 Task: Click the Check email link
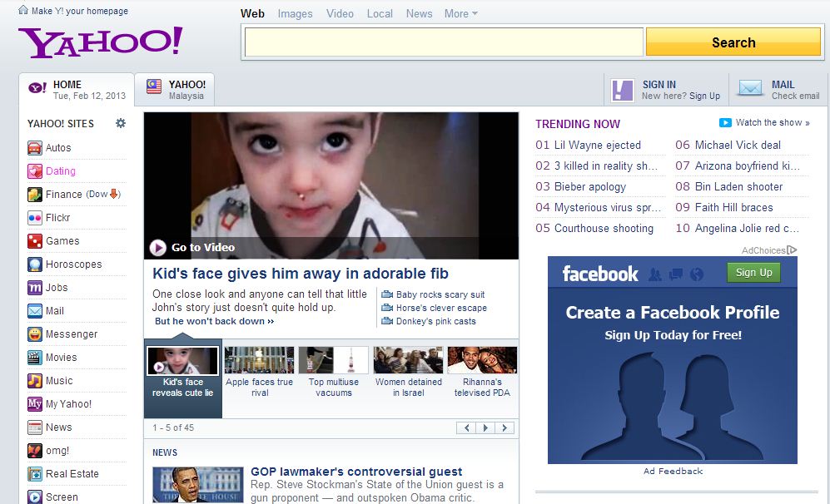pos(795,96)
